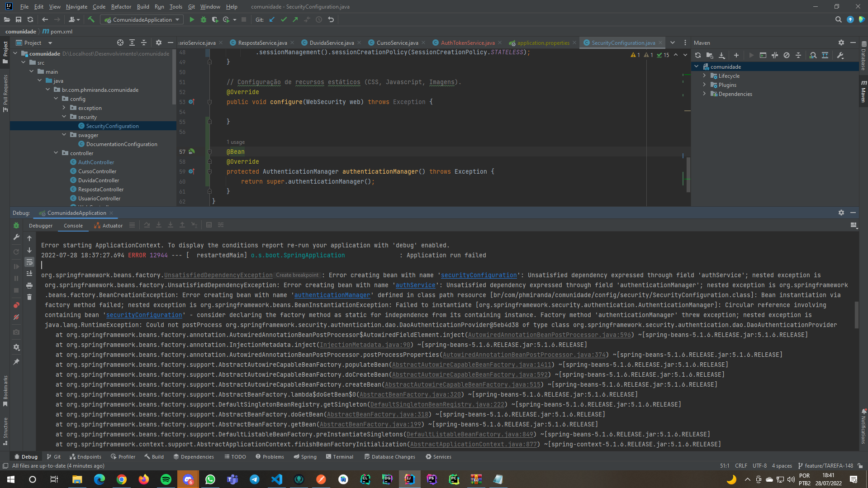The width and height of the screenshot is (868, 488).
Task: Open Search Everywhere magnifier icon
Action: 838,19
